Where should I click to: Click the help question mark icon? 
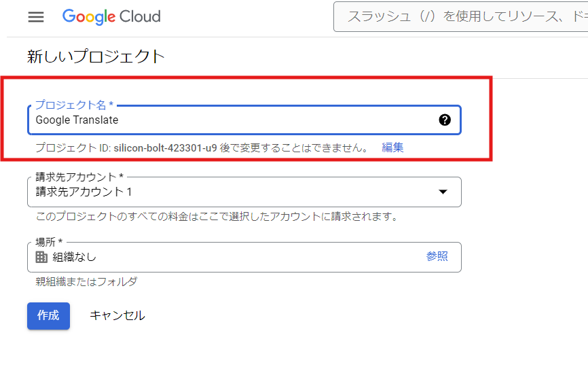click(x=445, y=120)
